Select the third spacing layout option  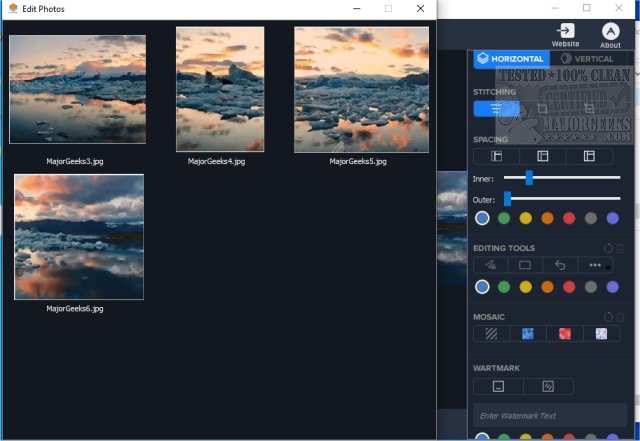tap(589, 156)
